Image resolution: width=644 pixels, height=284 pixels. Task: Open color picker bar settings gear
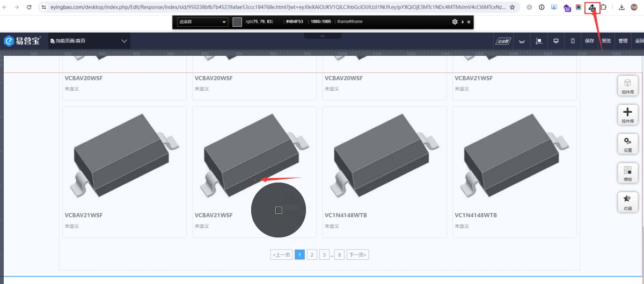click(455, 22)
